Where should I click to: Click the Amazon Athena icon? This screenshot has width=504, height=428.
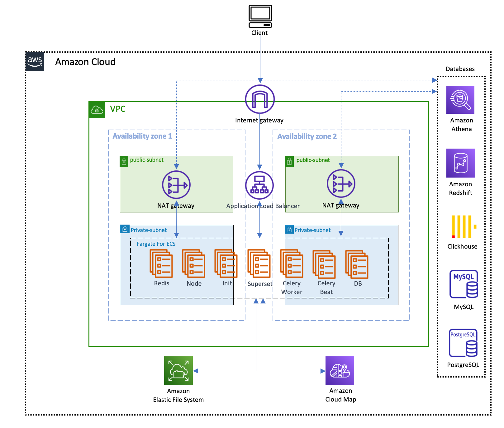click(460, 100)
